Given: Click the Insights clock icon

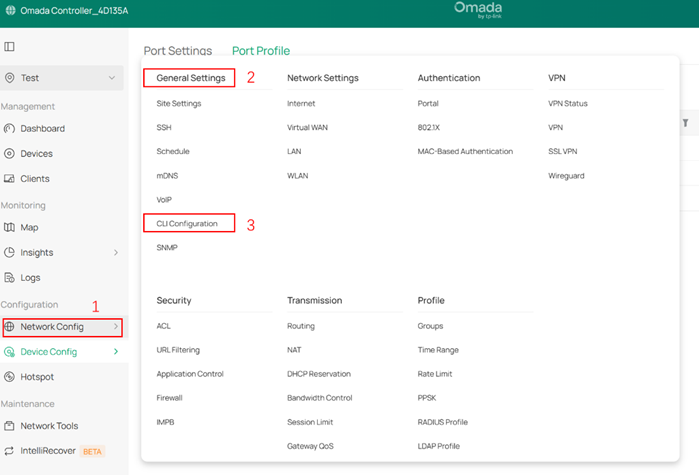Looking at the screenshot, I should 10,253.
